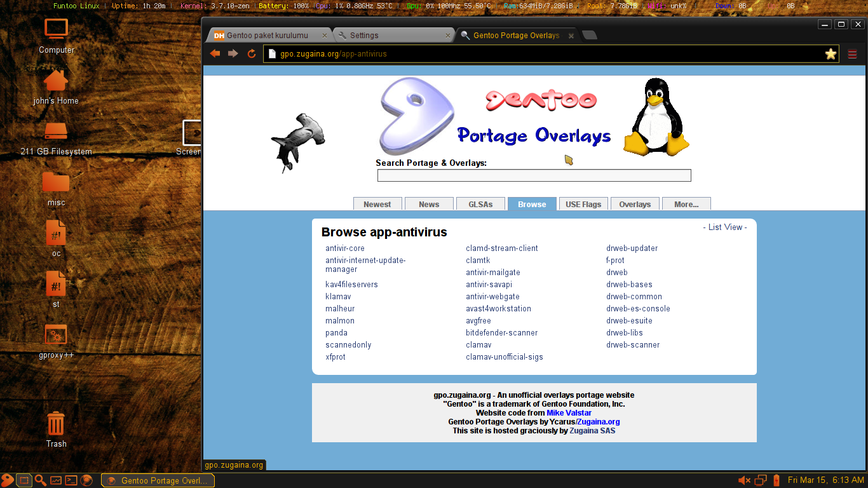Viewport: 868px width, 488px height.
Task: Click the hammerhead shark image
Action: pos(297,144)
